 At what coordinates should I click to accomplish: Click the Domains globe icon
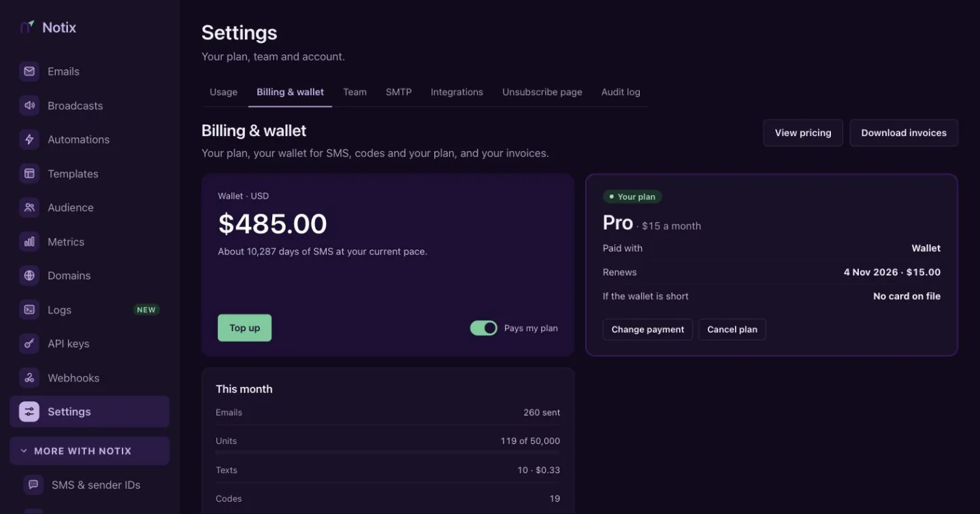click(x=29, y=275)
